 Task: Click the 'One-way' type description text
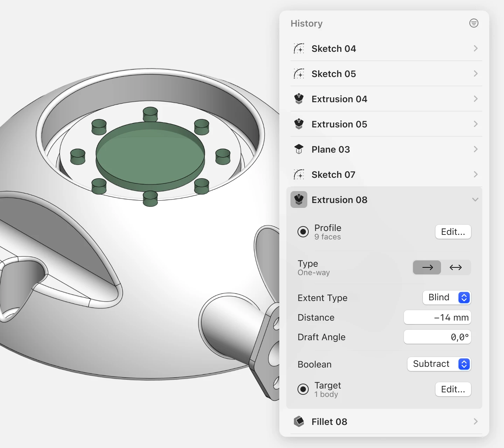tap(314, 273)
